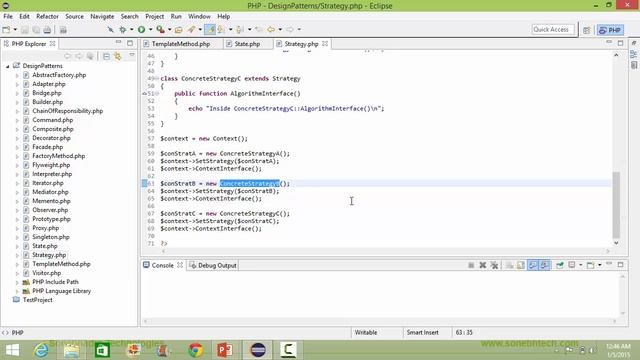The height and width of the screenshot is (360, 640).
Task: Open the PHP Explorer view menu arrow
Action: coord(131,56)
